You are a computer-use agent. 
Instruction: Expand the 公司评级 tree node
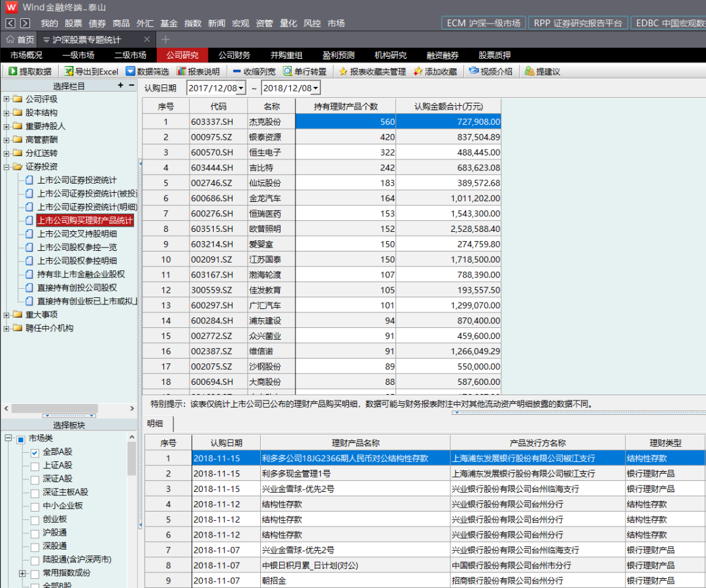click(7, 99)
